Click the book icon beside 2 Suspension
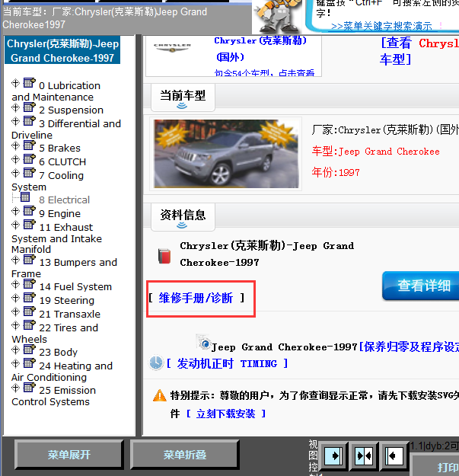The width and height of the screenshot is (459, 476). tap(30, 107)
